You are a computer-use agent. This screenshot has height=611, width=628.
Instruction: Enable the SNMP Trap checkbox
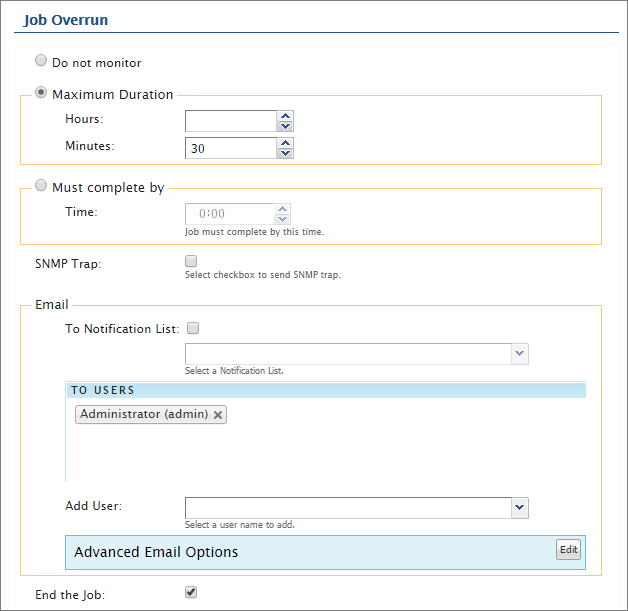pyautogui.click(x=191, y=261)
